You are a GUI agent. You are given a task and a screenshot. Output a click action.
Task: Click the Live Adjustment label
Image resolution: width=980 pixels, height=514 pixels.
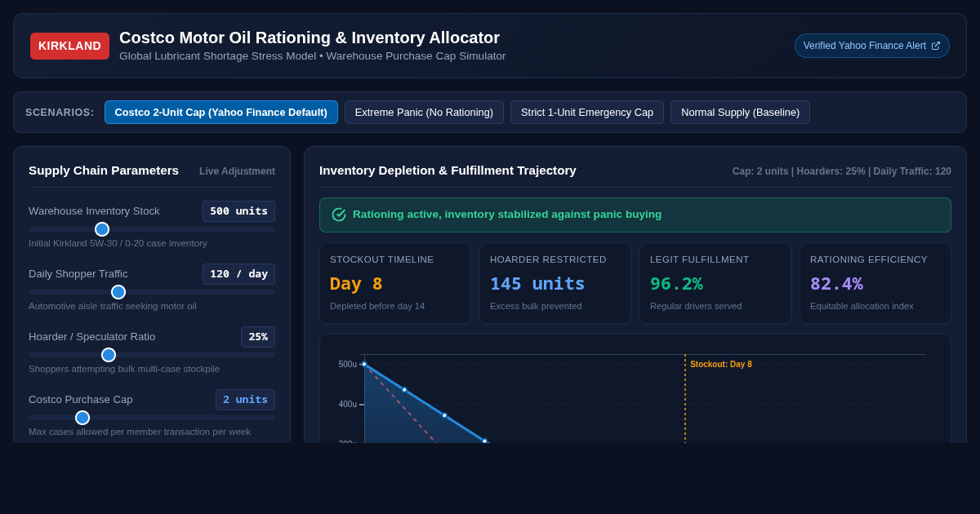point(237,171)
